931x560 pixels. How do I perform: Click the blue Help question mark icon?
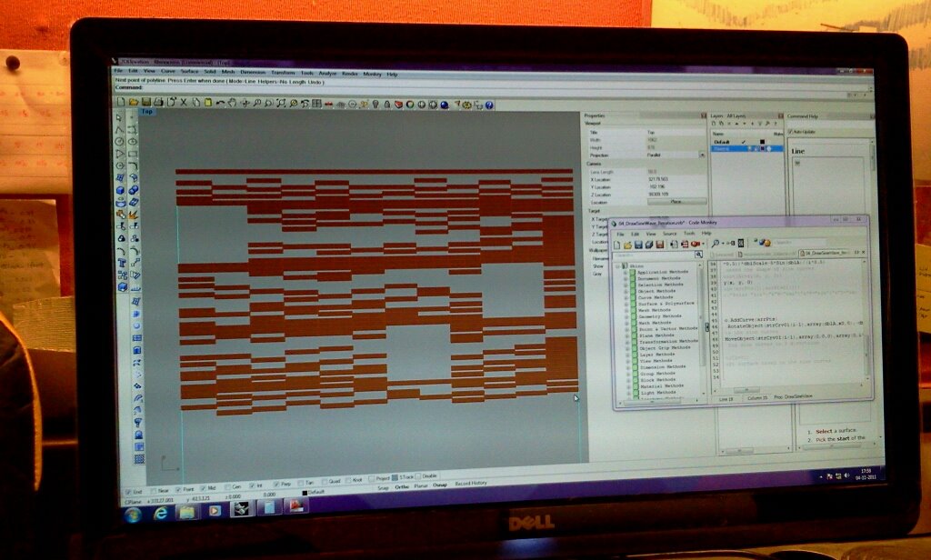coord(489,105)
